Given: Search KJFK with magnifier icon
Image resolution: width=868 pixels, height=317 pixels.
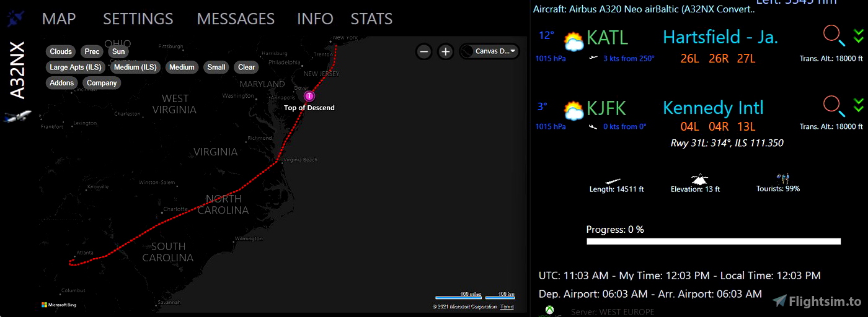Looking at the screenshot, I should point(834,106).
